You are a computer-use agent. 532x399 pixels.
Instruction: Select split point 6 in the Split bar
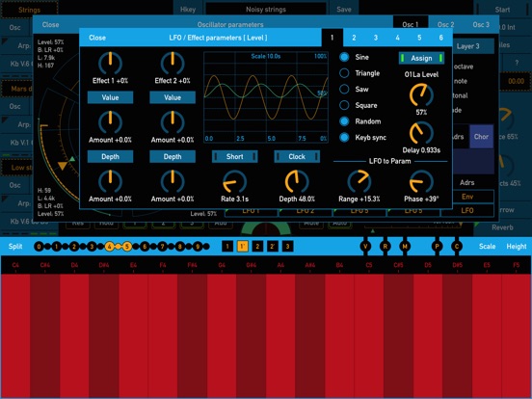coord(145,247)
